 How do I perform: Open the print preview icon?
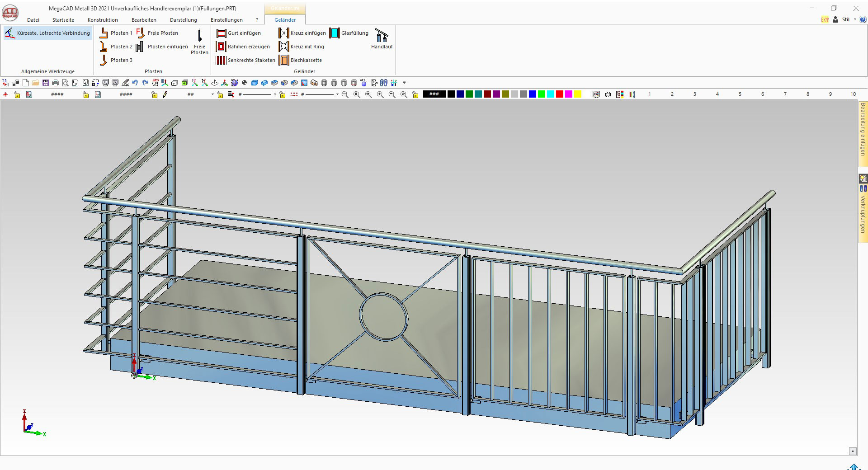[65, 83]
